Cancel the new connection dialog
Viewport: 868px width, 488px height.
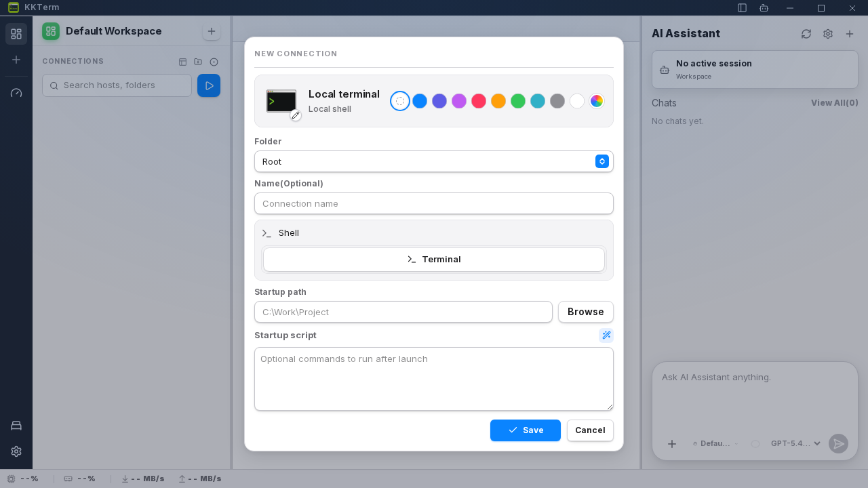pos(590,430)
